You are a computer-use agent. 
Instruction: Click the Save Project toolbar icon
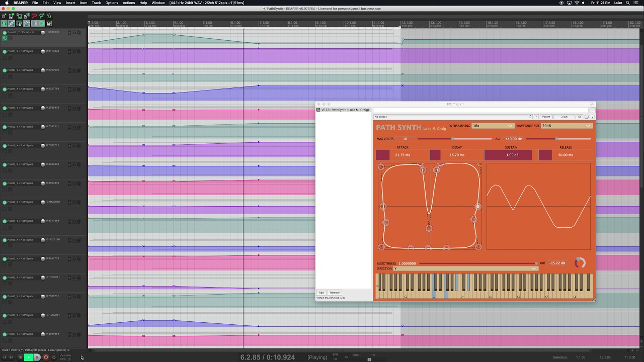19,16
